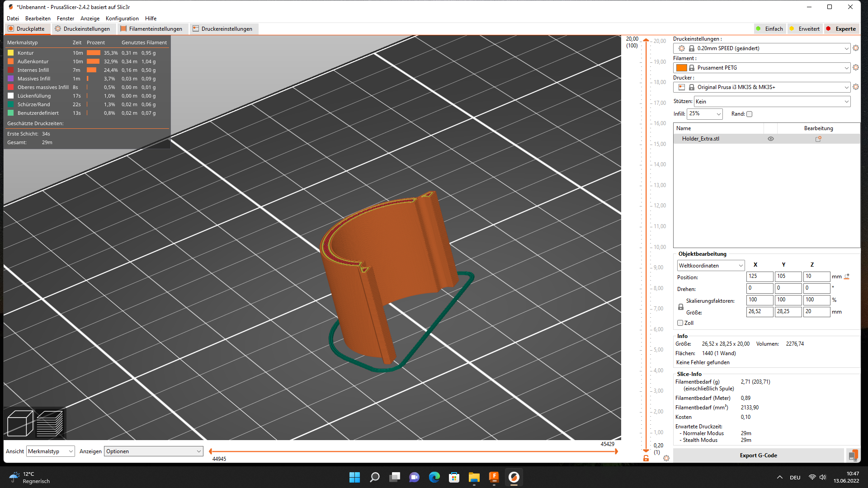Open Prusament PETG filament dropdown

point(762,68)
